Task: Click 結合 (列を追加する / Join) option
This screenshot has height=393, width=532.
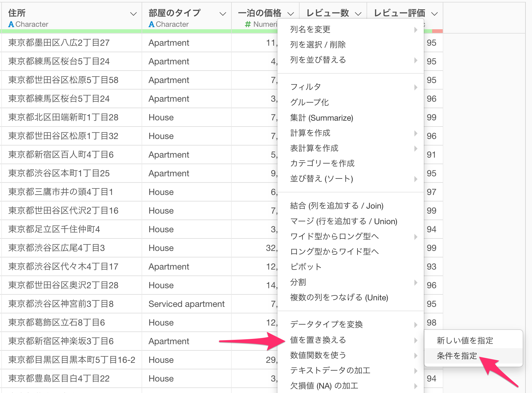Action: click(x=337, y=206)
